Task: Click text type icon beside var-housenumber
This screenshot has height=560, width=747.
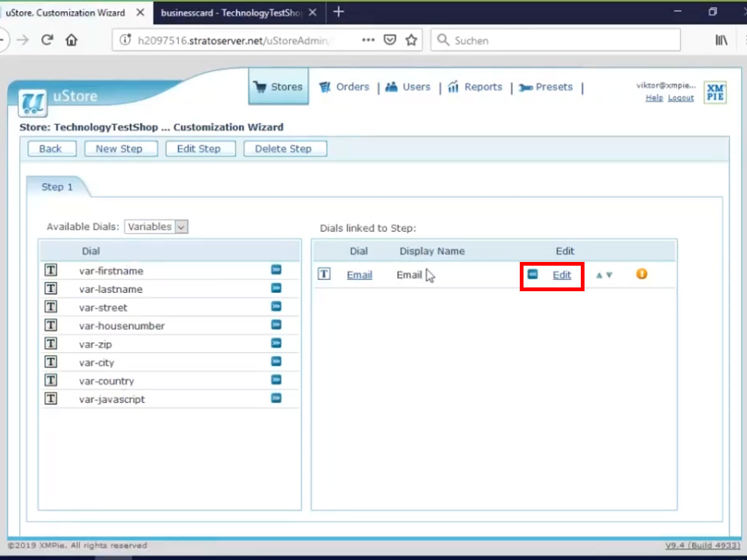Action: (x=50, y=325)
